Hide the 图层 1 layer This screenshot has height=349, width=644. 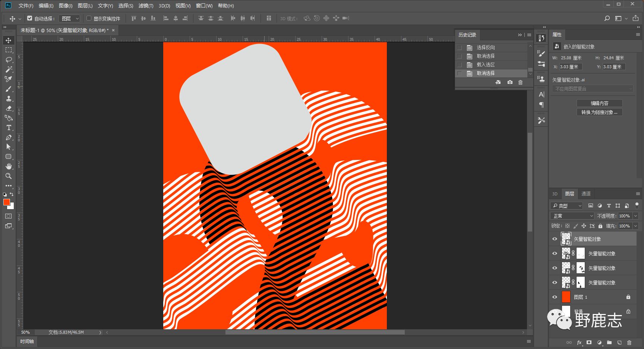pyautogui.click(x=555, y=297)
